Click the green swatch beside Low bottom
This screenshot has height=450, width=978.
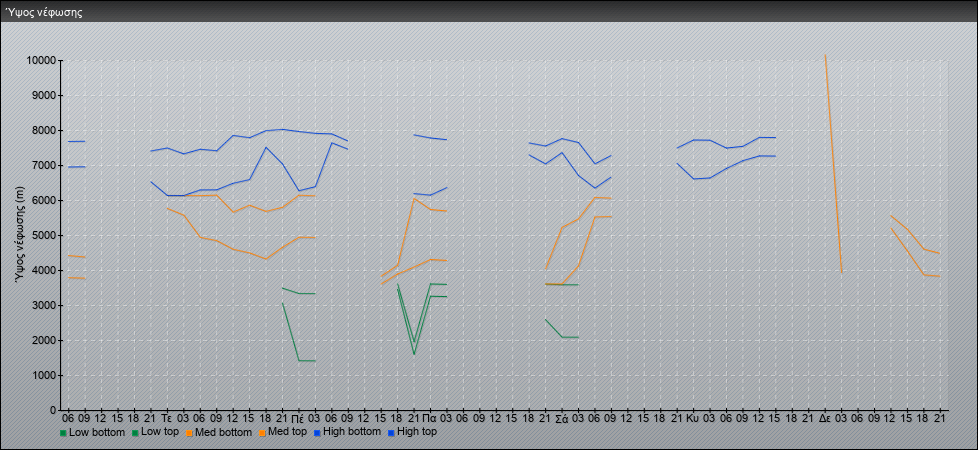point(63,433)
